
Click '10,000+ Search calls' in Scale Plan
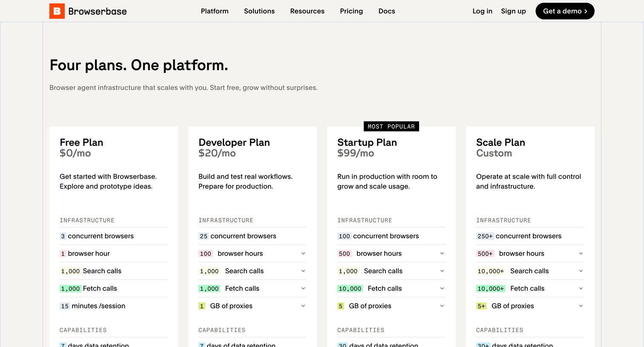[513, 271]
